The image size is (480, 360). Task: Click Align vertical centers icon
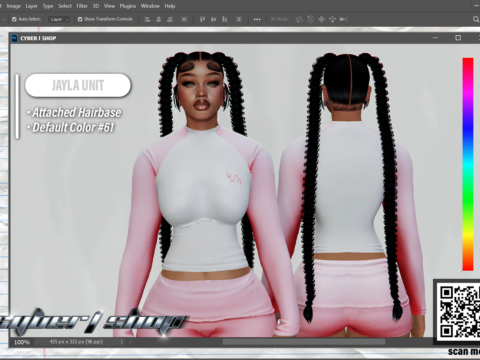tap(213, 19)
